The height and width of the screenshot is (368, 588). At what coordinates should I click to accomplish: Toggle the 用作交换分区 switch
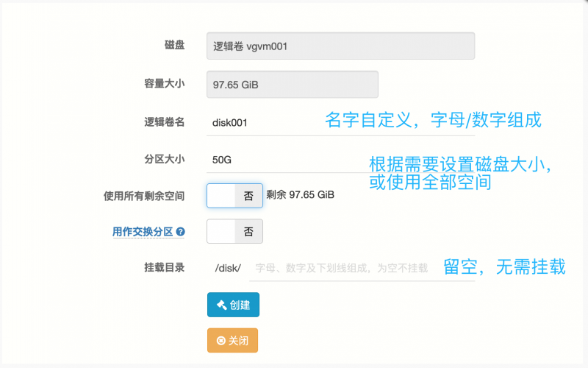click(234, 231)
